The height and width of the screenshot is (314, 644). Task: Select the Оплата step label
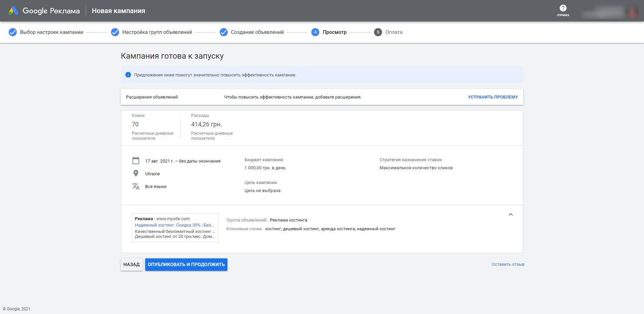pyautogui.click(x=394, y=32)
